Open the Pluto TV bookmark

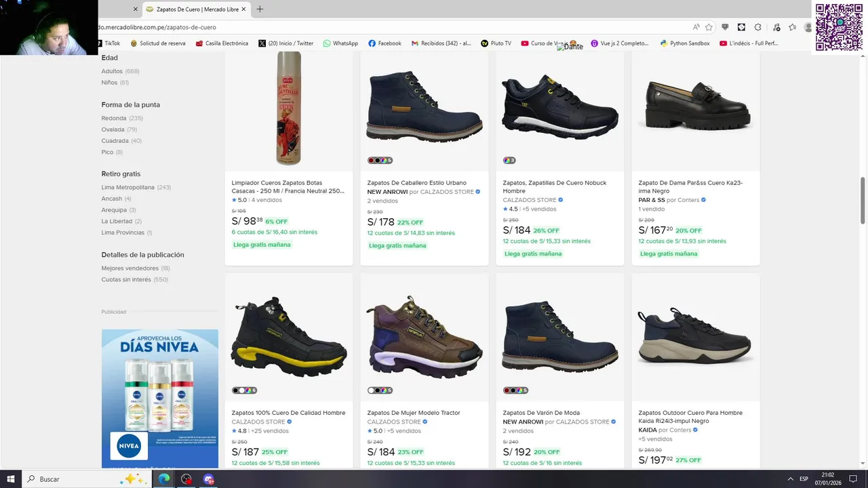click(496, 43)
